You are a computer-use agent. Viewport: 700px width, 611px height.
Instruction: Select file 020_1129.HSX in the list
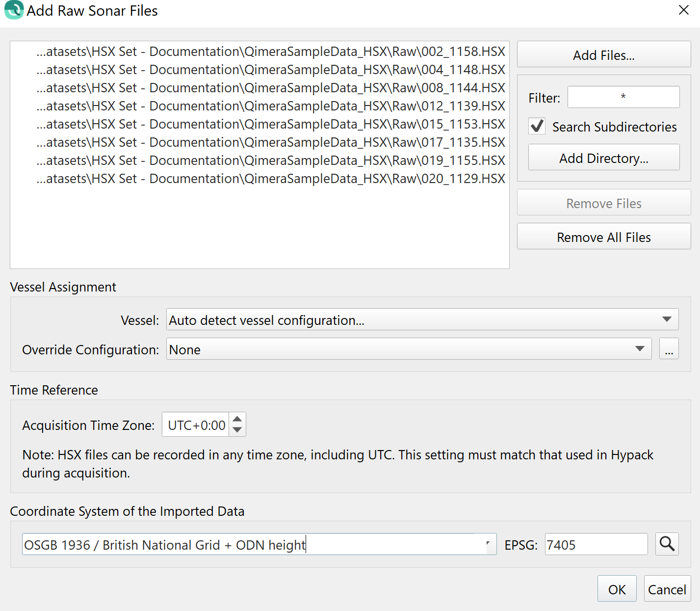click(270, 179)
